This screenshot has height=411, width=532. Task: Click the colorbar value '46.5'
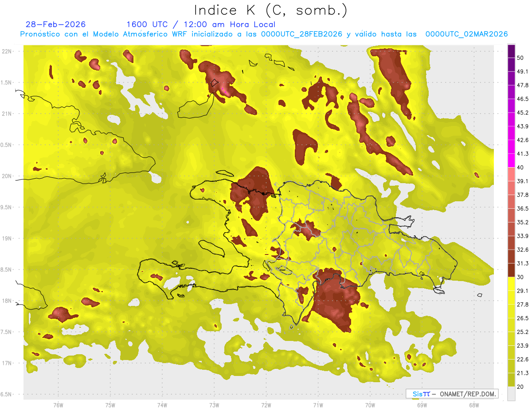[x=522, y=99]
